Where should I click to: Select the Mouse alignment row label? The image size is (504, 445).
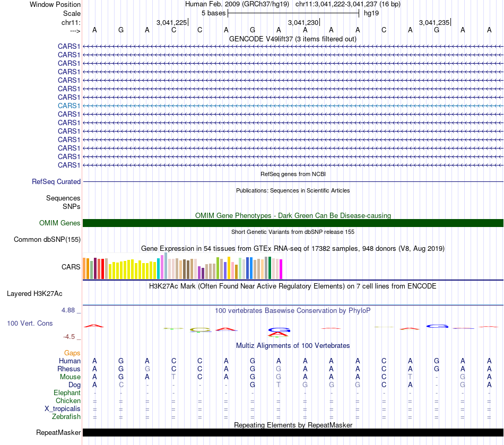point(70,377)
